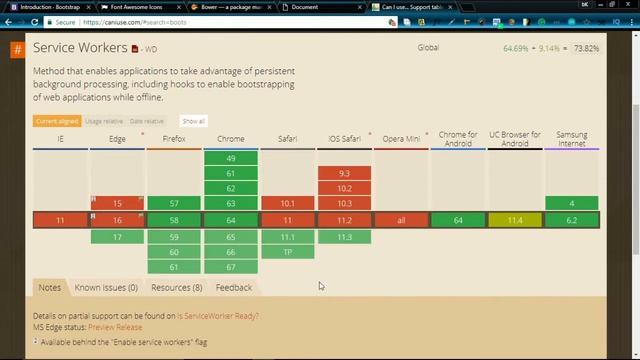Click the Show all button

pos(193,121)
